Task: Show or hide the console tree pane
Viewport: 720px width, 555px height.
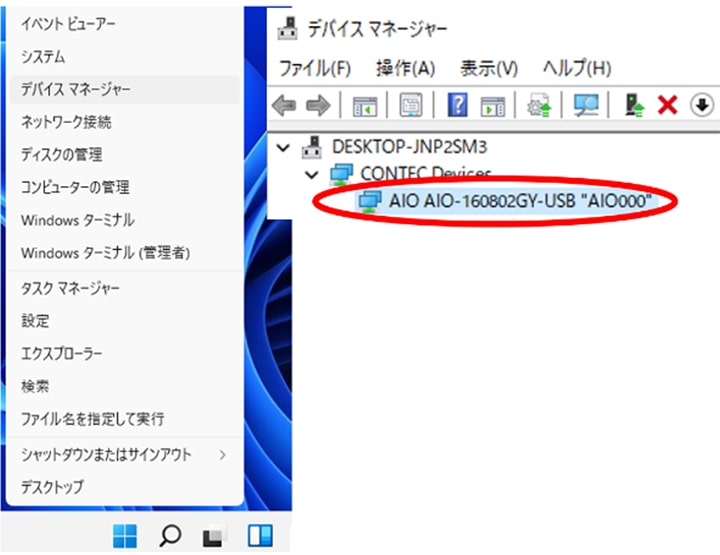Action: (365, 106)
